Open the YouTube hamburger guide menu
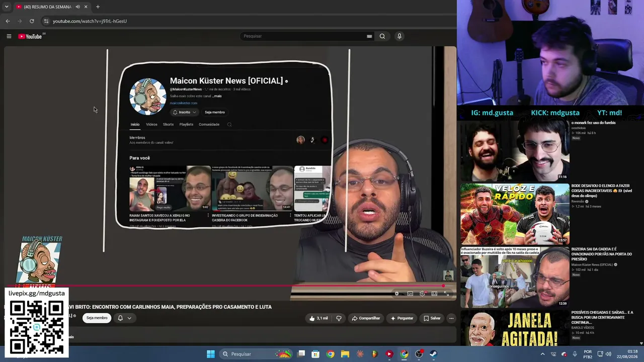Screen dimensions: 644x362 coord(9,36)
